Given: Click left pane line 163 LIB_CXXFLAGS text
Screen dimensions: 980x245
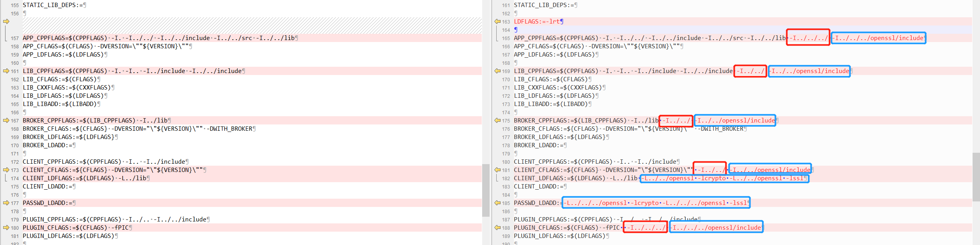Looking at the screenshot, I should coord(68,88).
